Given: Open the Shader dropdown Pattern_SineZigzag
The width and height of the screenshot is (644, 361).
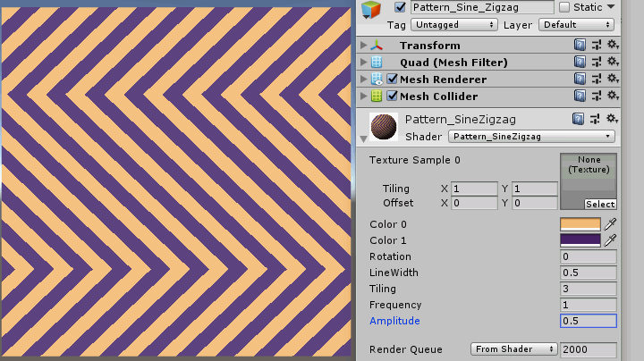Looking at the screenshot, I should [x=531, y=136].
